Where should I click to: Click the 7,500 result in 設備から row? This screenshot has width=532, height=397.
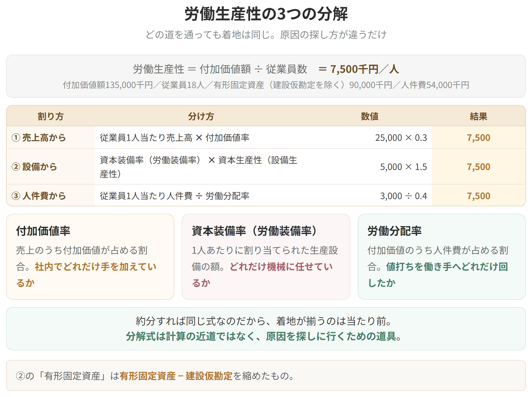tap(479, 167)
